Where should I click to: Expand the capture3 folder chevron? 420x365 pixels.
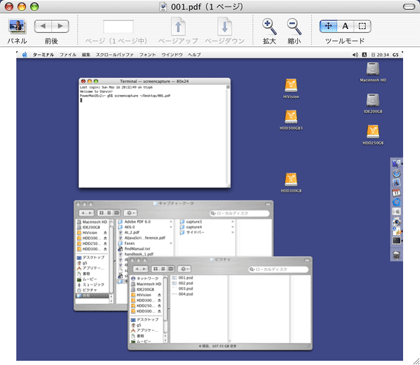point(232,222)
